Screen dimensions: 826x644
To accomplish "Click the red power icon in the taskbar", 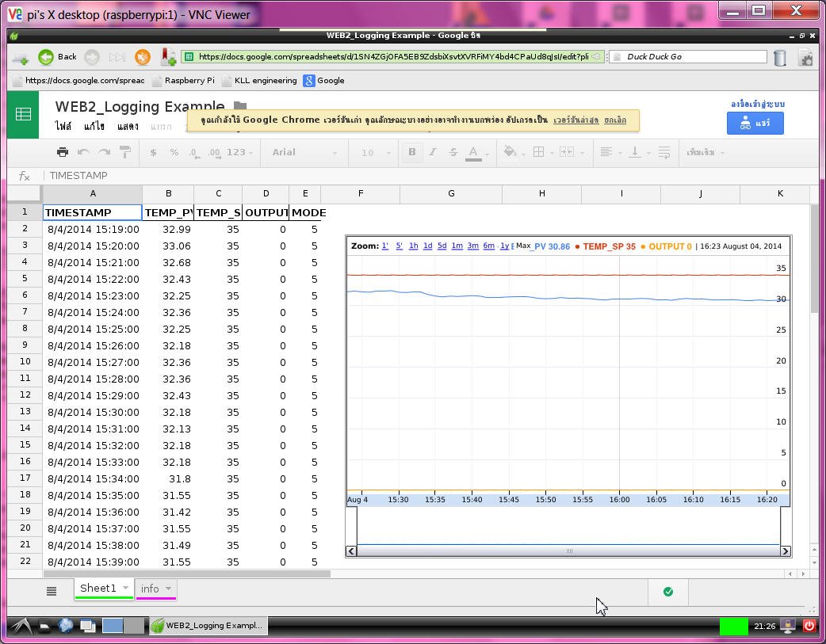I will [809, 626].
